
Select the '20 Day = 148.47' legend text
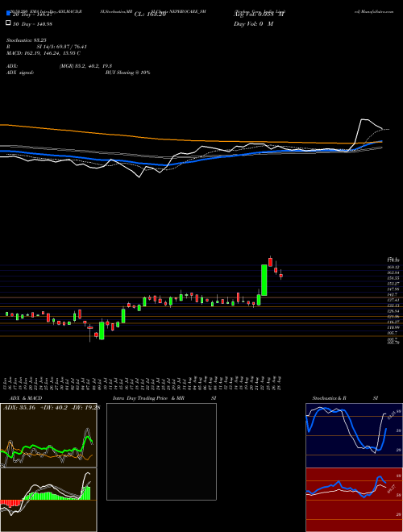click(x=32, y=15)
